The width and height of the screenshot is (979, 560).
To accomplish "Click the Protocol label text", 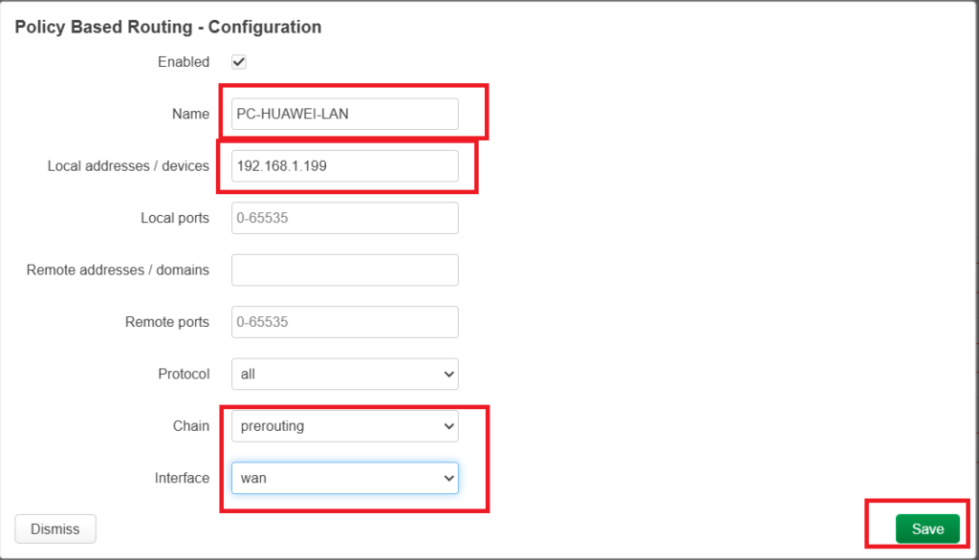I will coord(184,374).
